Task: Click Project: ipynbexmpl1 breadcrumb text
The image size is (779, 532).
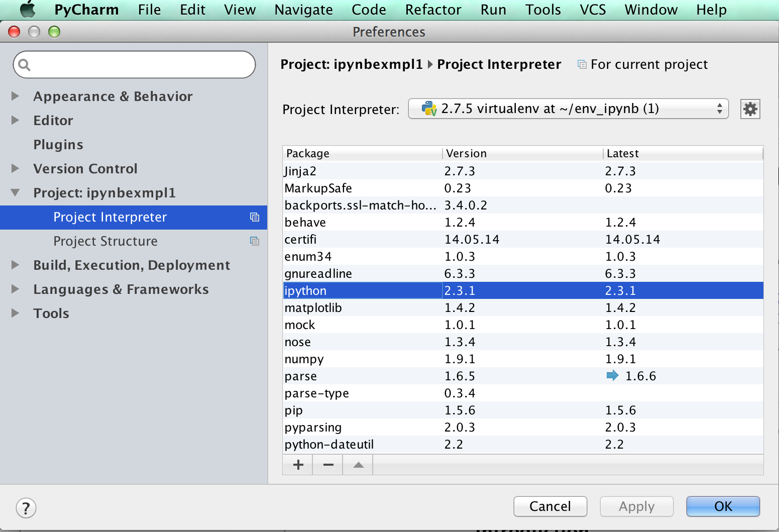Action: [352, 64]
